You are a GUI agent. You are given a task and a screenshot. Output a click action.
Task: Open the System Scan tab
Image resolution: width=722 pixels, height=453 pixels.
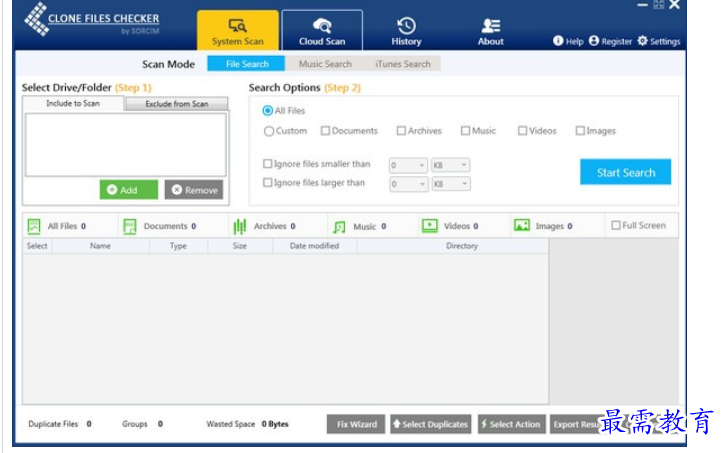238,30
